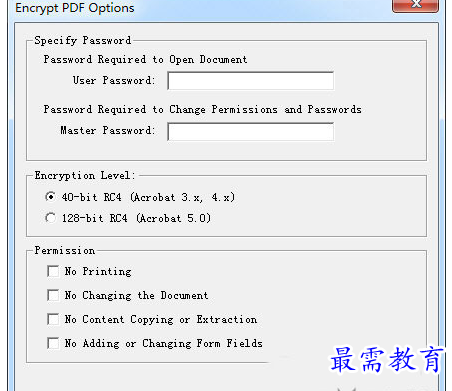Image resolution: width=452 pixels, height=391 pixels.
Task: Close the Encrypt PDF Options dialog
Action: pos(415,5)
